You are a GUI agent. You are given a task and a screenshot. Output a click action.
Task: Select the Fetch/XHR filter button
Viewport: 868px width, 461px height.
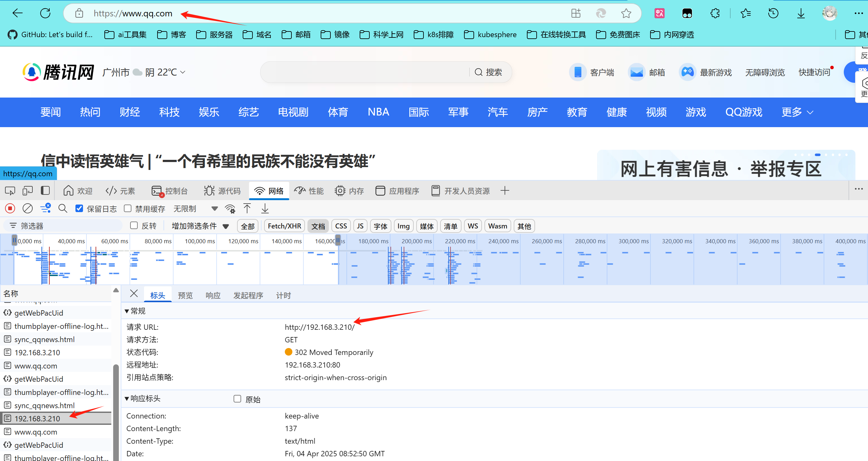284,226
